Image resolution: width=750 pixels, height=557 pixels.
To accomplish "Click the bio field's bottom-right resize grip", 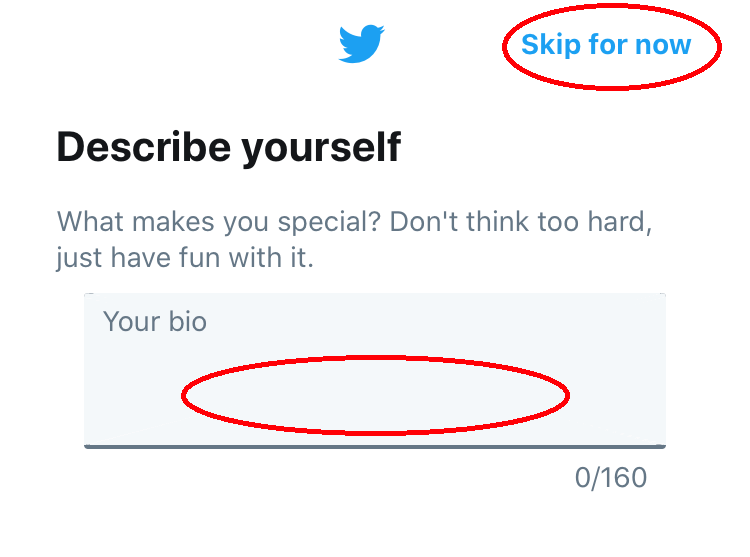I will [x=659, y=441].
